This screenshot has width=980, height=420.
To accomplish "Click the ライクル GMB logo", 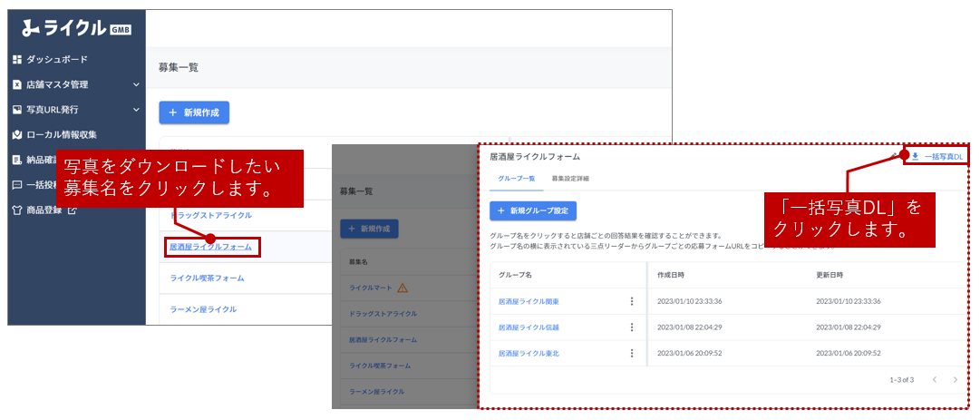I will pos(76,28).
